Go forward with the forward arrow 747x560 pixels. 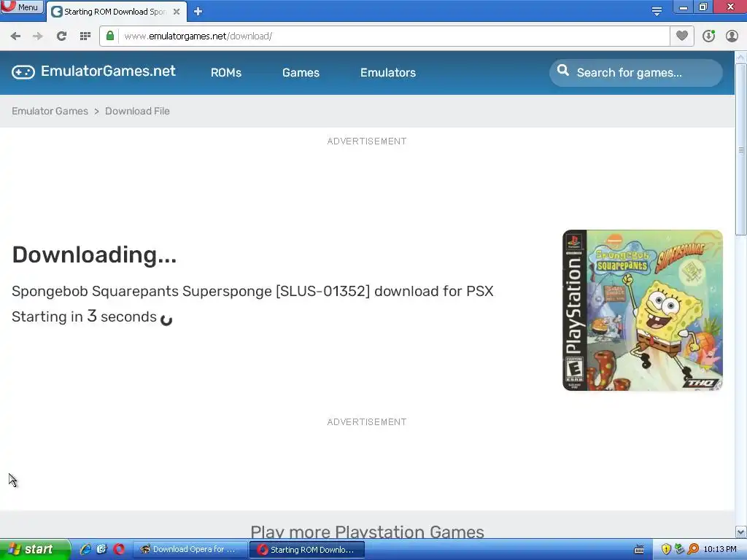(38, 36)
